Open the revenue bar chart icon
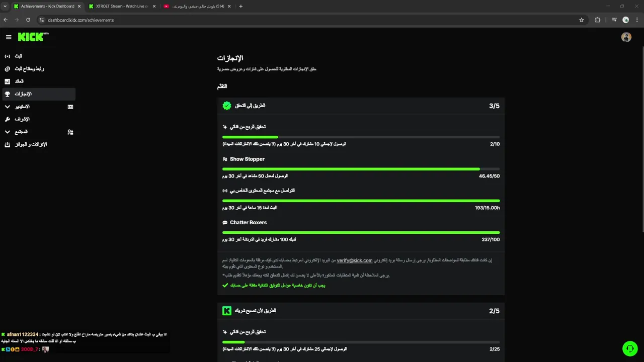This screenshot has width=644, height=362. coord(7,81)
